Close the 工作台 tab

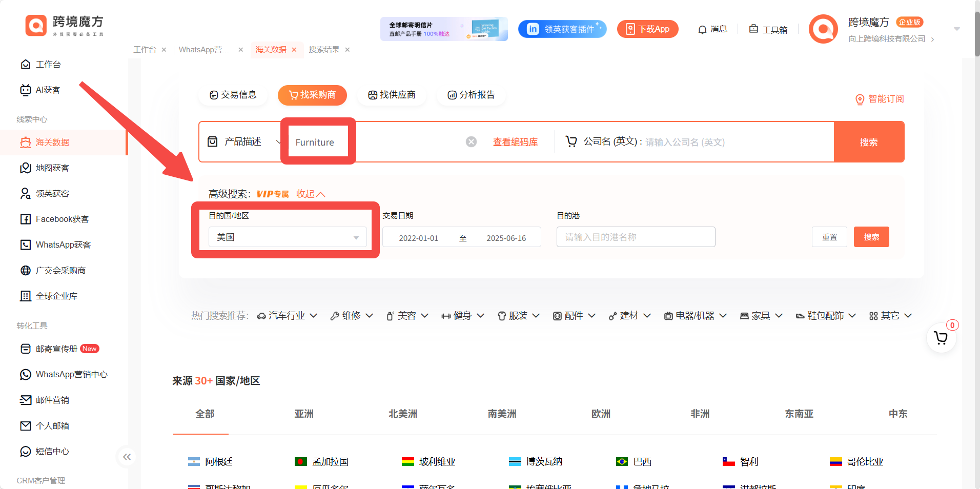pos(164,50)
